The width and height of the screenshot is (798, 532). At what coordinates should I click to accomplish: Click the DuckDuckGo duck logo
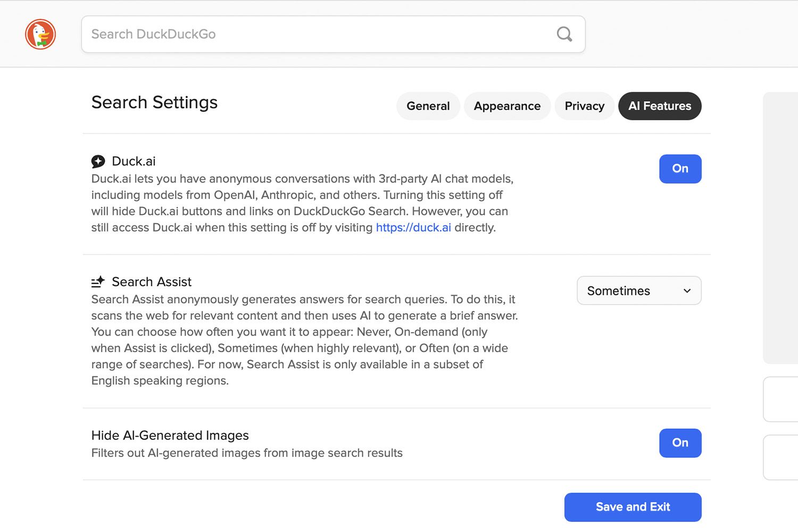[x=40, y=34]
